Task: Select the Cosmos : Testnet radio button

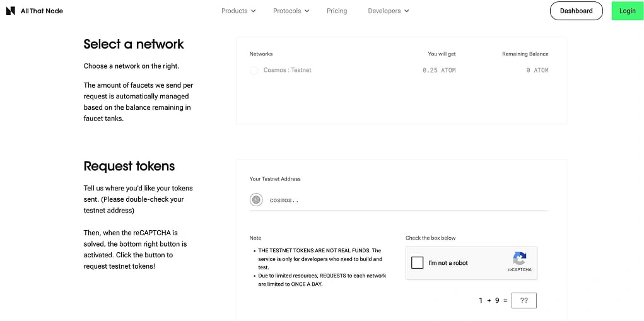Action: point(254,70)
